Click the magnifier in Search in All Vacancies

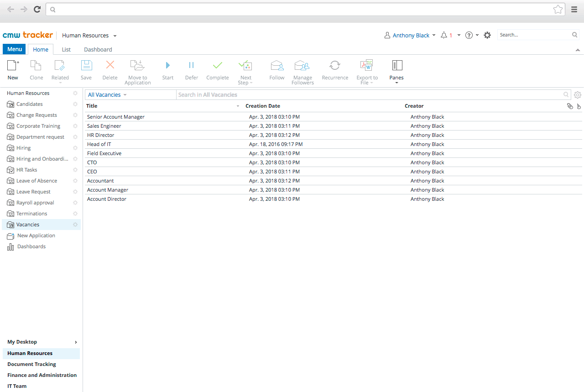[x=566, y=94]
